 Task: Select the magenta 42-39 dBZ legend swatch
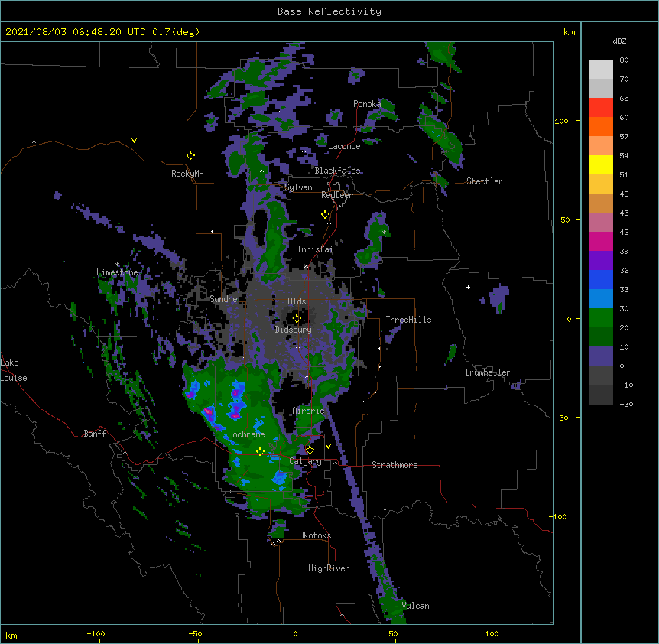601,241
